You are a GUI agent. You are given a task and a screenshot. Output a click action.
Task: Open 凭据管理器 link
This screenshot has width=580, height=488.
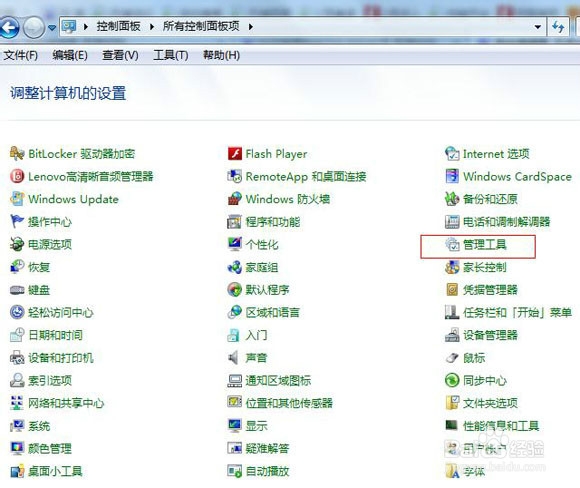click(490, 290)
